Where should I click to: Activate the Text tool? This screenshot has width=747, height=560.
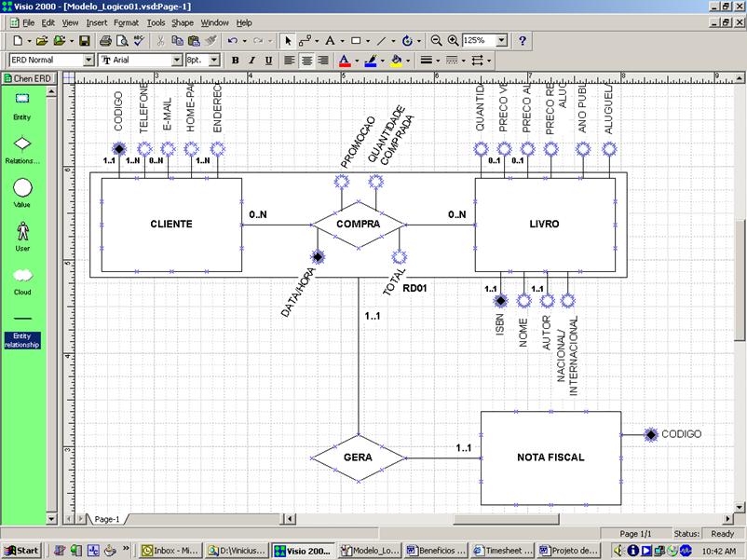coord(329,40)
